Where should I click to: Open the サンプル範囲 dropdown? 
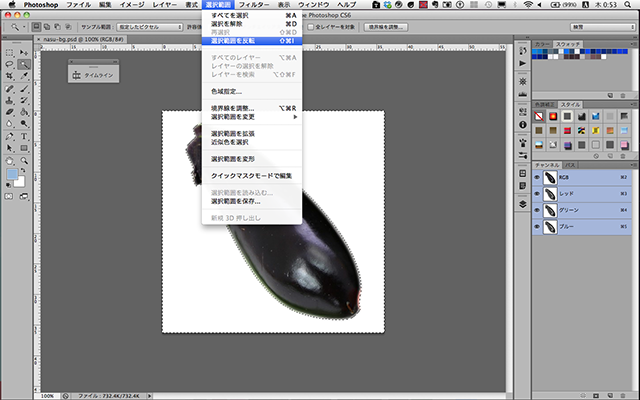[148, 27]
